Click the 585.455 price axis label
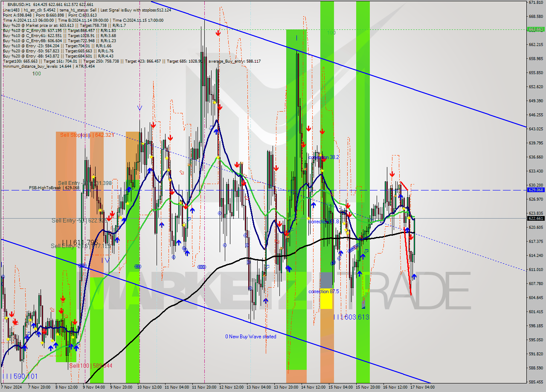 click(536, 382)
